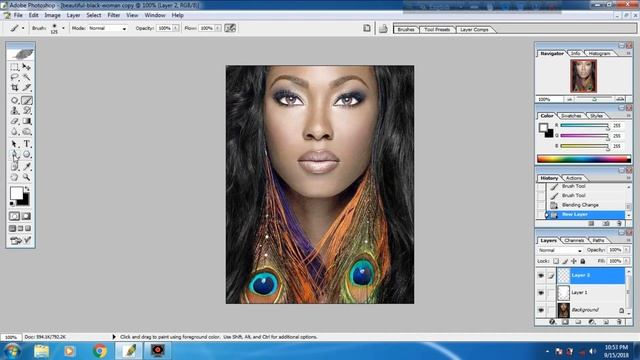
Task: Open Layer Comps tab in palette well
Action: click(x=474, y=30)
